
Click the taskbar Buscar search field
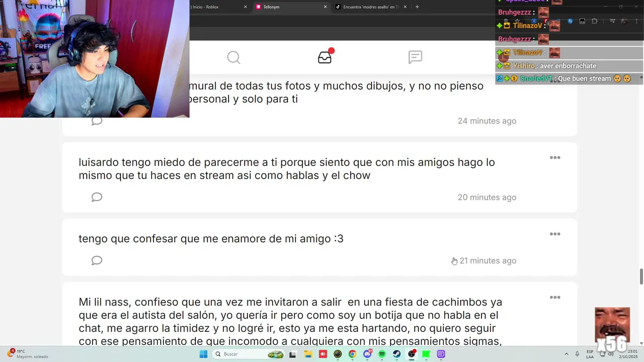(249, 354)
